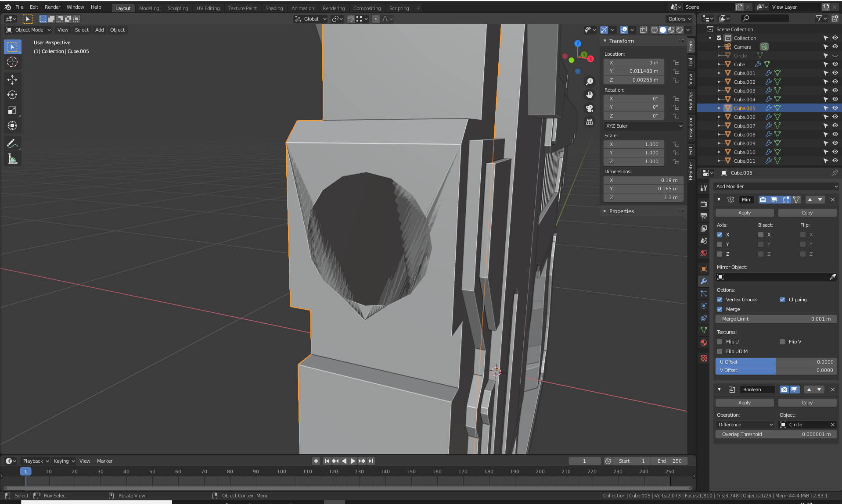Open the Modifier Properties wrench tab
This screenshot has height=504, width=842.
[x=703, y=281]
